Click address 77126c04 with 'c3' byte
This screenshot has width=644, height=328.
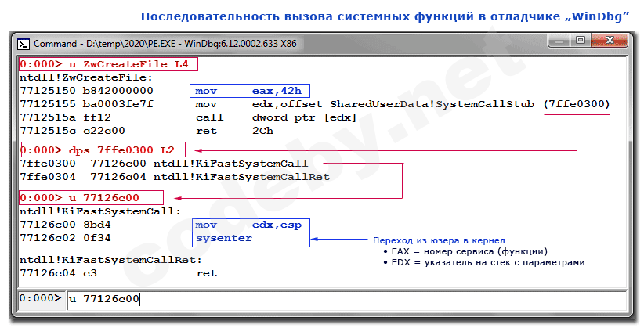tap(58, 273)
